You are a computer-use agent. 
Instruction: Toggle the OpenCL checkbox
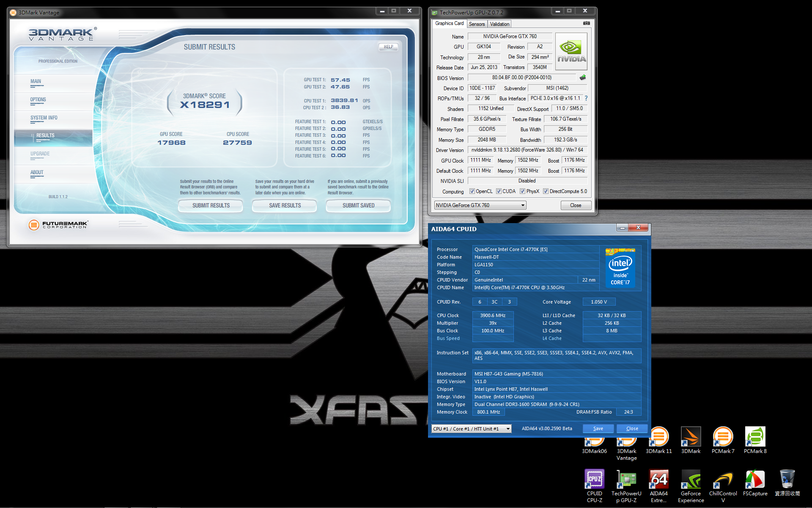[x=472, y=191]
